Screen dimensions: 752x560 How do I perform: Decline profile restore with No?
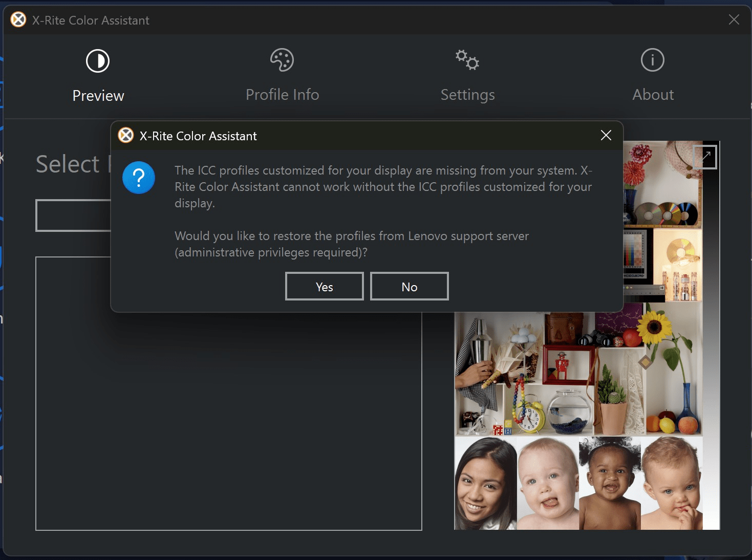[410, 286]
